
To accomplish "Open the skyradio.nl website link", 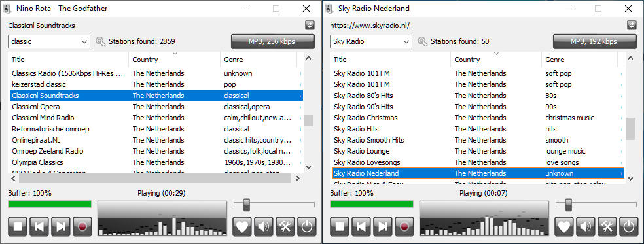I will tap(370, 26).
